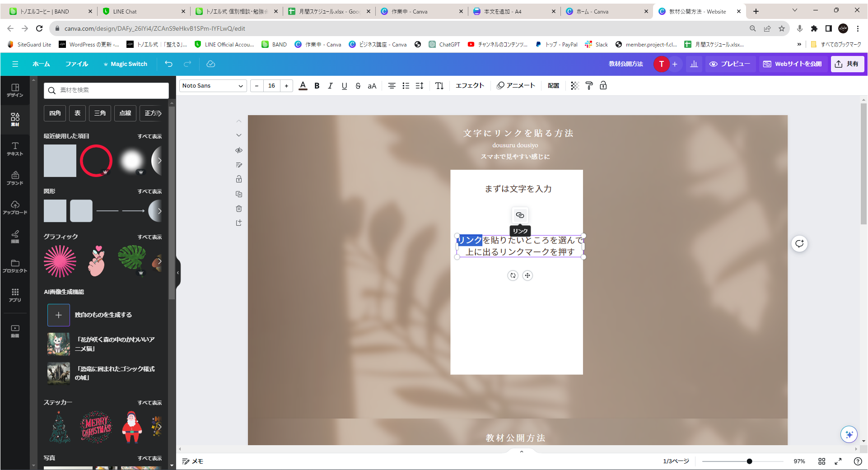Open grid view at bottom bar
Viewport: 868px width, 470px height.
821,461
